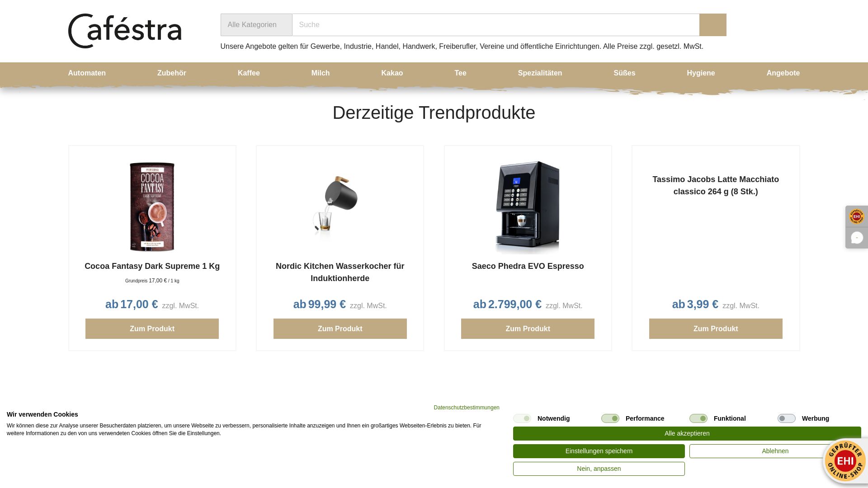Disable the Funktional cookie switch

coord(698,418)
